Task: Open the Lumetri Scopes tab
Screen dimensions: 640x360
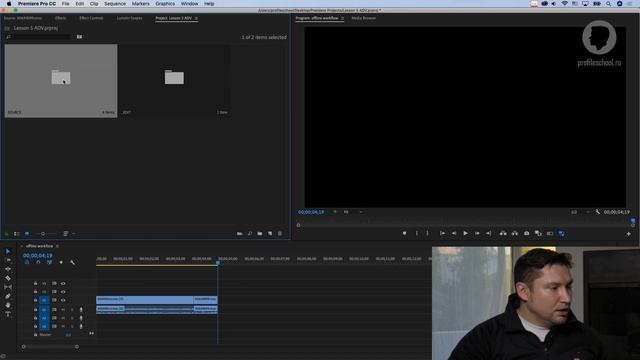Action: [x=129, y=18]
